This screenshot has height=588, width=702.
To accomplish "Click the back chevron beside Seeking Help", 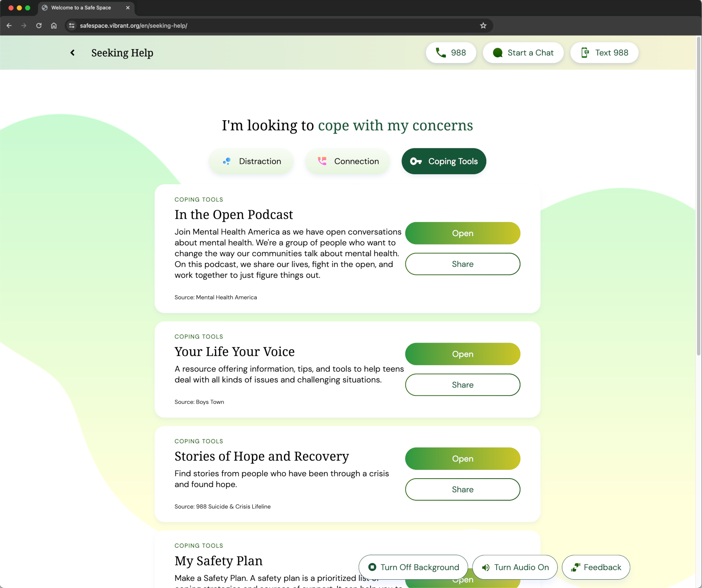I will pyautogui.click(x=72, y=53).
